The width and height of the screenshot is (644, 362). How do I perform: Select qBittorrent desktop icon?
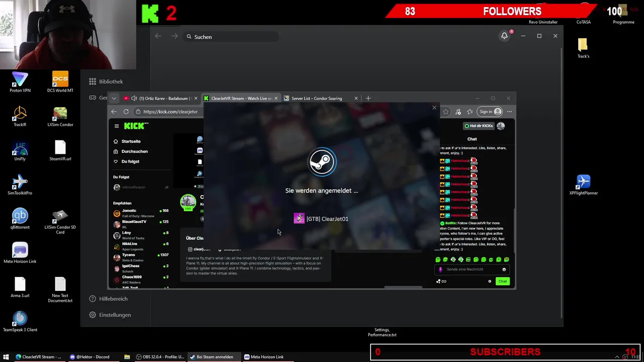pyautogui.click(x=20, y=219)
